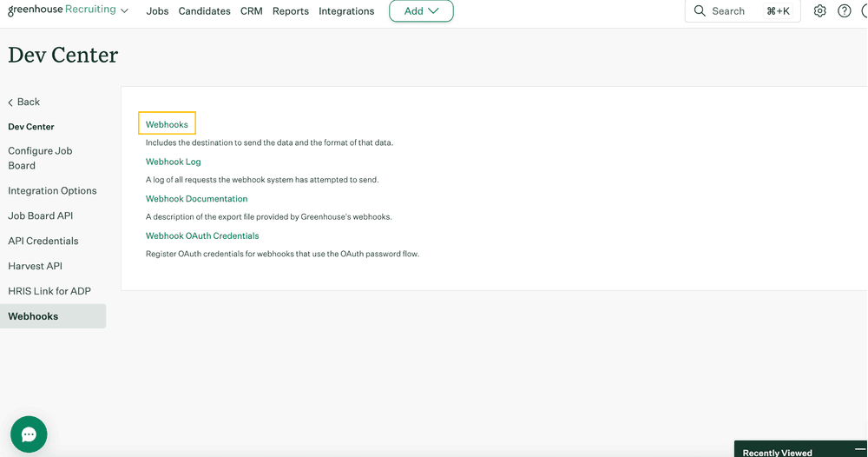View the Webhook Documentation link
This screenshot has height=457, width=868.
tap(196, 199)
